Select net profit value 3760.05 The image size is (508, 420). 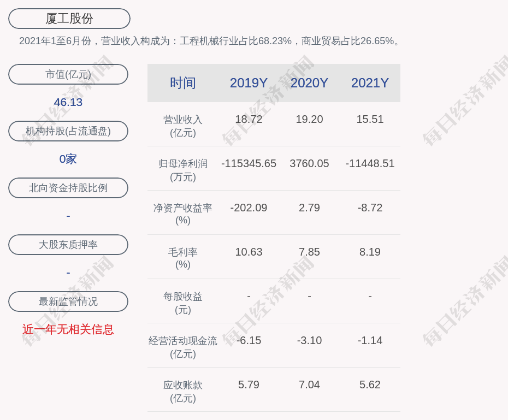[x=309, y=163]
